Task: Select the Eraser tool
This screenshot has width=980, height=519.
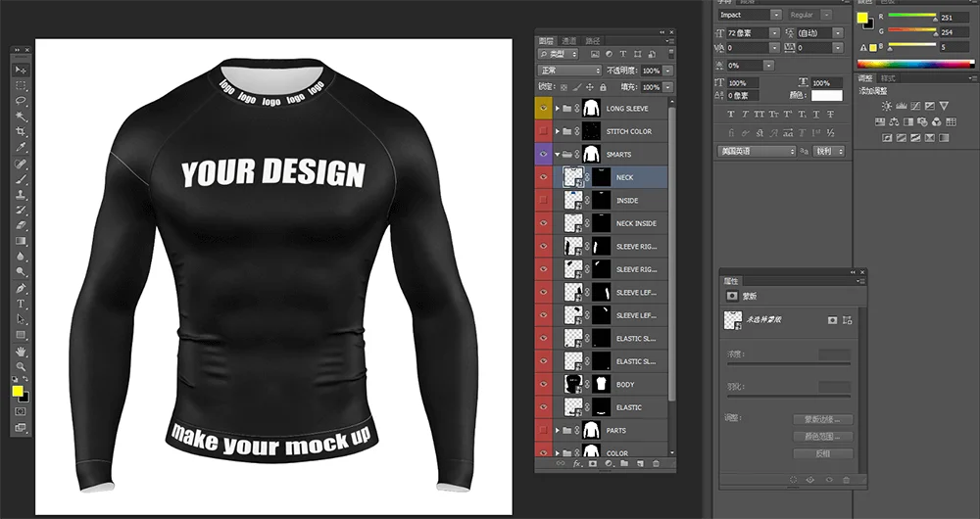Action: tap(21, 225)
